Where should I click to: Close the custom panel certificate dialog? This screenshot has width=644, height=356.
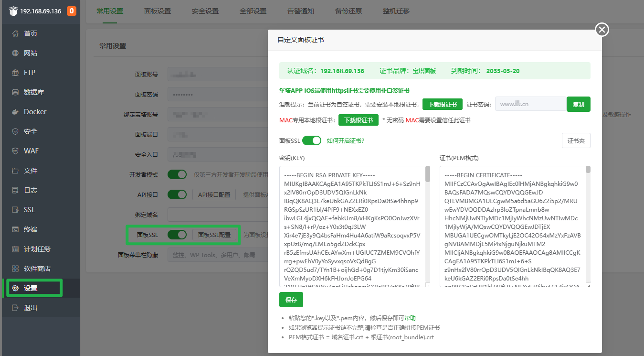point(602,30)
